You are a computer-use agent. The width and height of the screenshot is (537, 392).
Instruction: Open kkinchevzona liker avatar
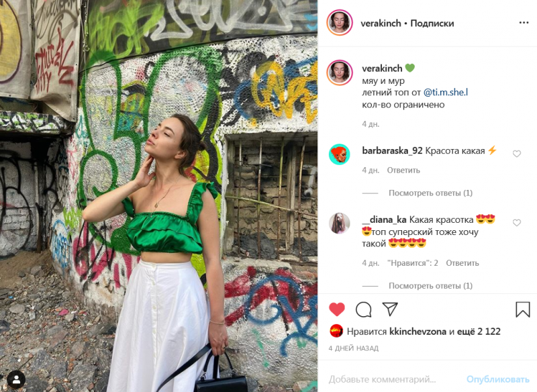(336, 331)
